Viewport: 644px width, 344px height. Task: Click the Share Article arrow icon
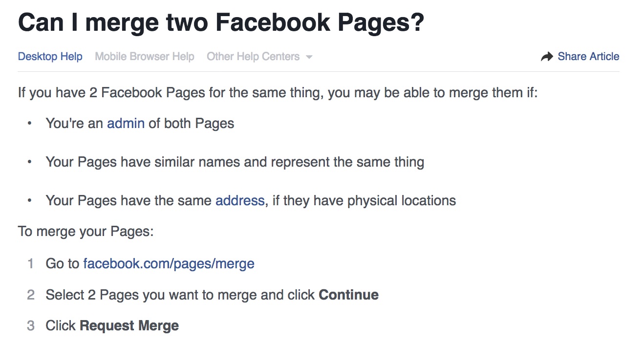point(547,57)
